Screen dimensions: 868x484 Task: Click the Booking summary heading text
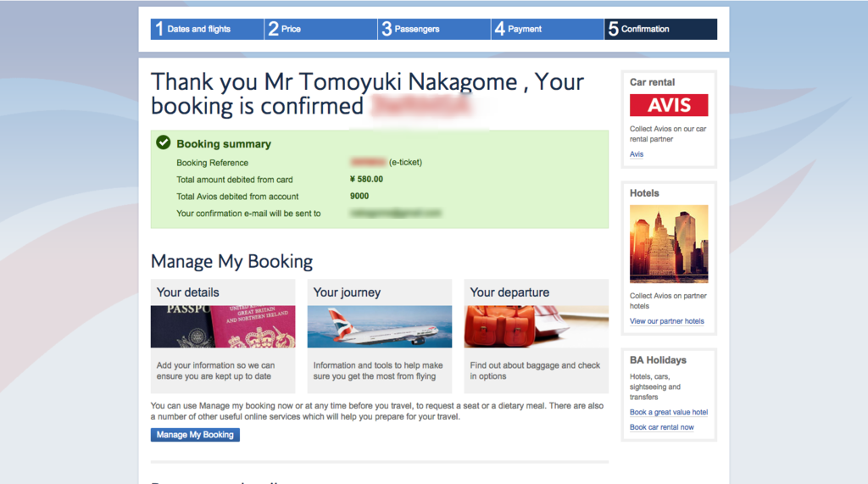coord(224,144)
